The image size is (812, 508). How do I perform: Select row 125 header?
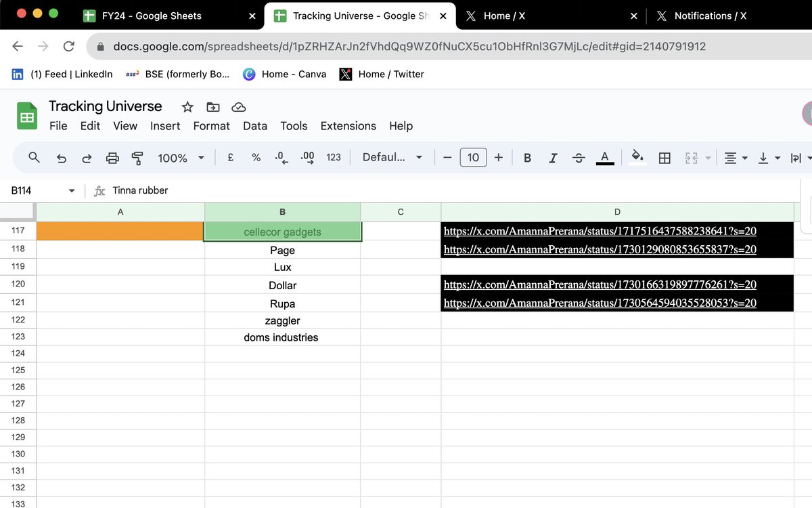(x=18, y=370)
